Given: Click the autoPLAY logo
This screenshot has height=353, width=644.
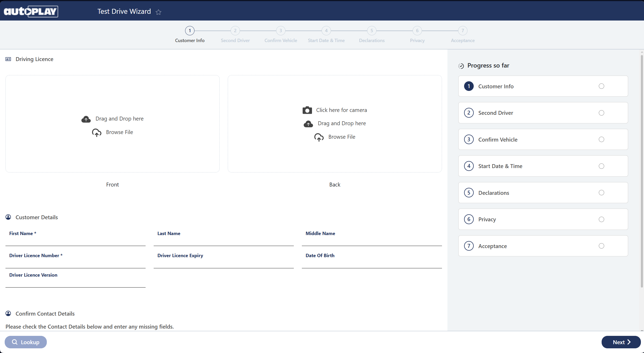Looking at the screenshot, I should click(x=31, y=11).
